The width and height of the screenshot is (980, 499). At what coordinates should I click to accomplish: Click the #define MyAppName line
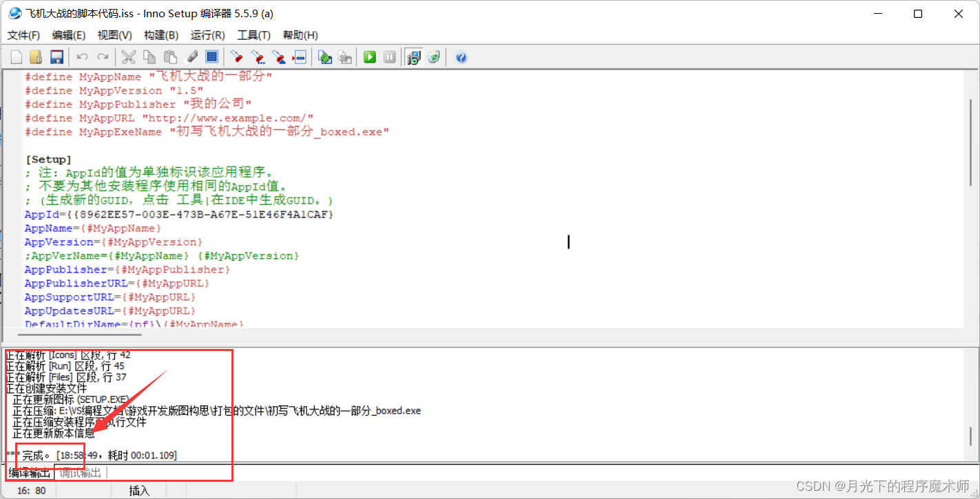click(x=149, y=76)
